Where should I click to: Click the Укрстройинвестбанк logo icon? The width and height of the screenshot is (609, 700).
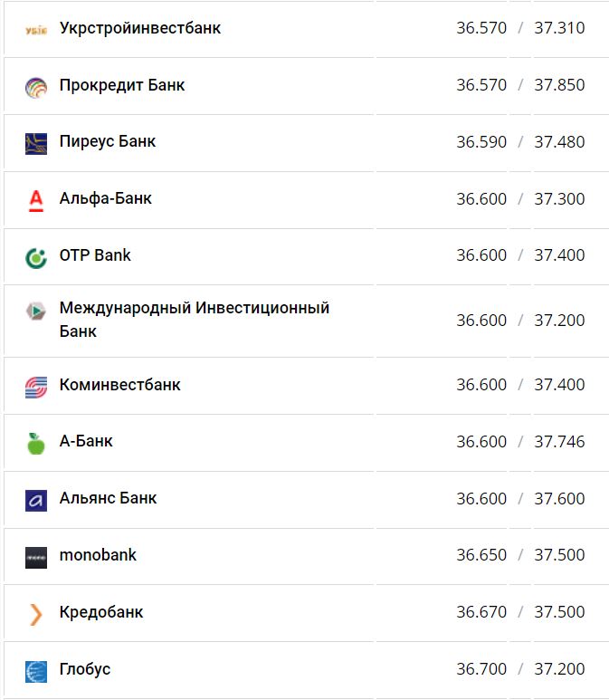[36, 29]
